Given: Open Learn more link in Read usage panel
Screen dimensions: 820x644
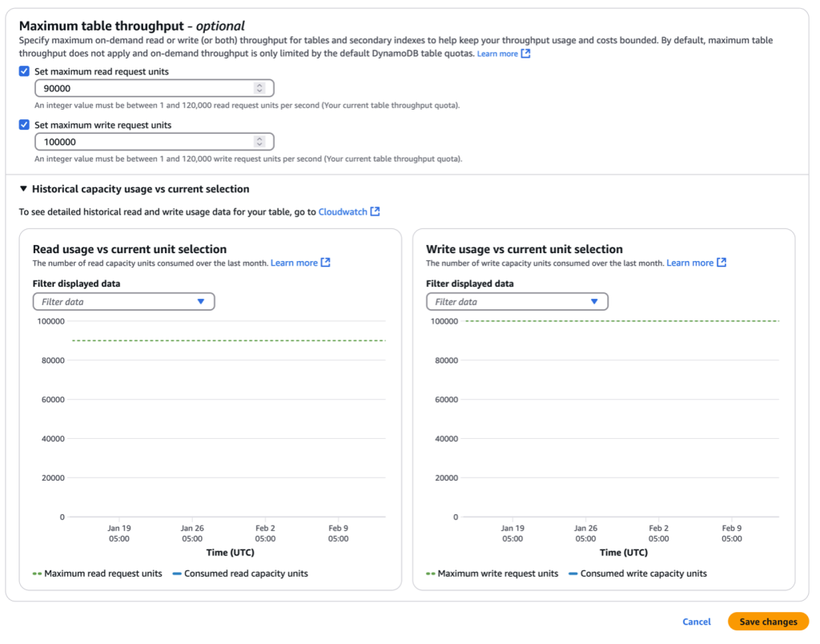Looking at the screenshot, I should (294, 263).
